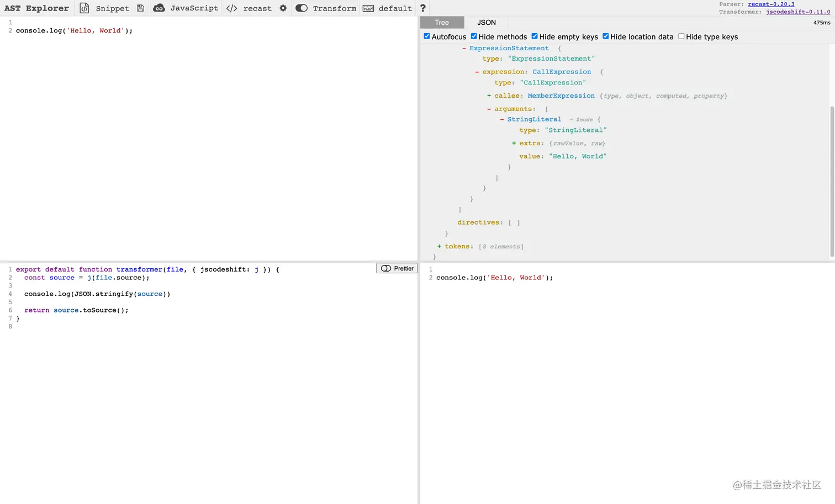Click the console.log line in source editor
The height and width of the screenshot is (504, 835).
tap(74, 30)
